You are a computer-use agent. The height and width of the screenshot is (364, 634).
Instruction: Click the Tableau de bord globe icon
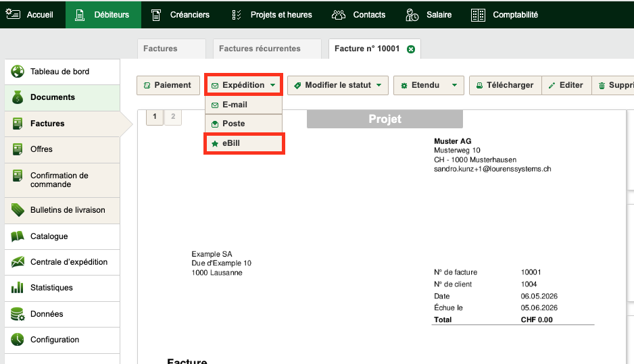coord(18,72)
